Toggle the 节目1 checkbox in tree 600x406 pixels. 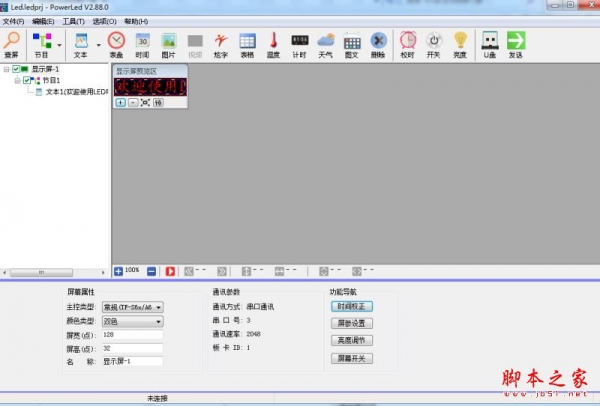[28, 80]
